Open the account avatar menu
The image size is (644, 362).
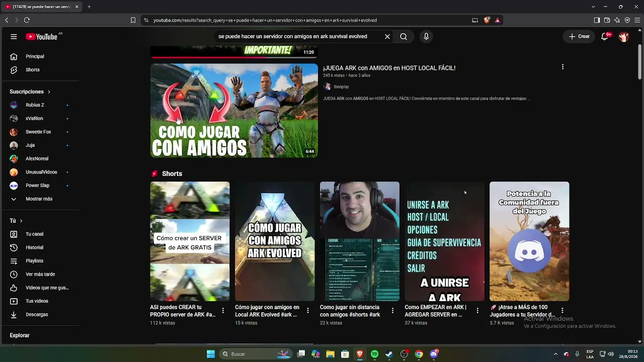[x=624, y=37]
